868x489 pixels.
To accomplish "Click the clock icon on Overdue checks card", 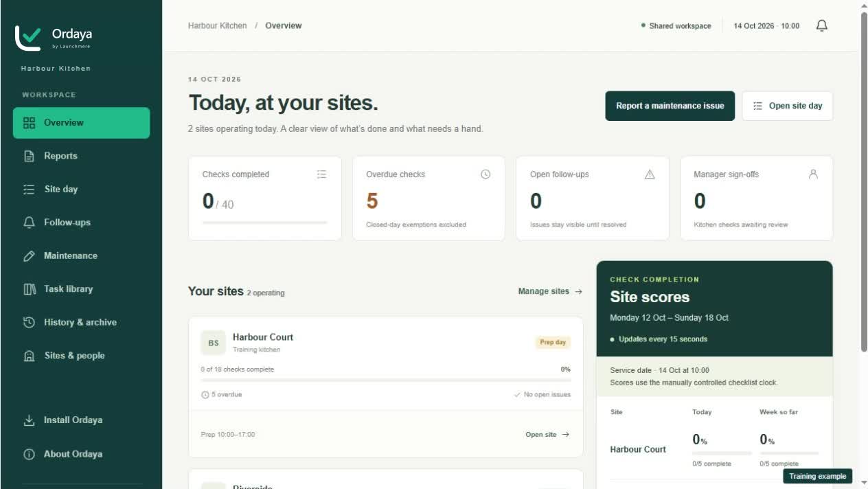I will click(x=486, y=174).
